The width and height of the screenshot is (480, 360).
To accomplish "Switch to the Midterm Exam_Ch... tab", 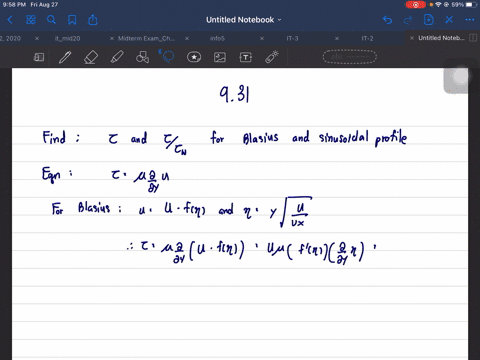I will [x=146, y=38].
